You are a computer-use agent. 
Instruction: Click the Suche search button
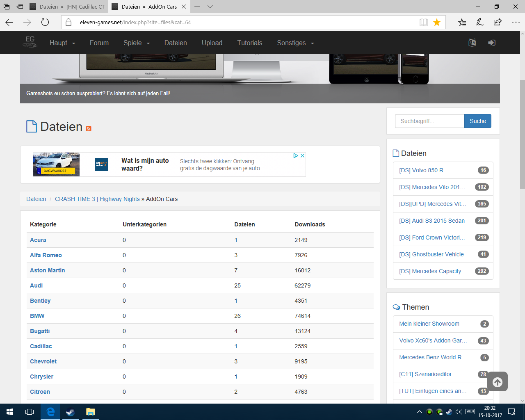point(478,121)
